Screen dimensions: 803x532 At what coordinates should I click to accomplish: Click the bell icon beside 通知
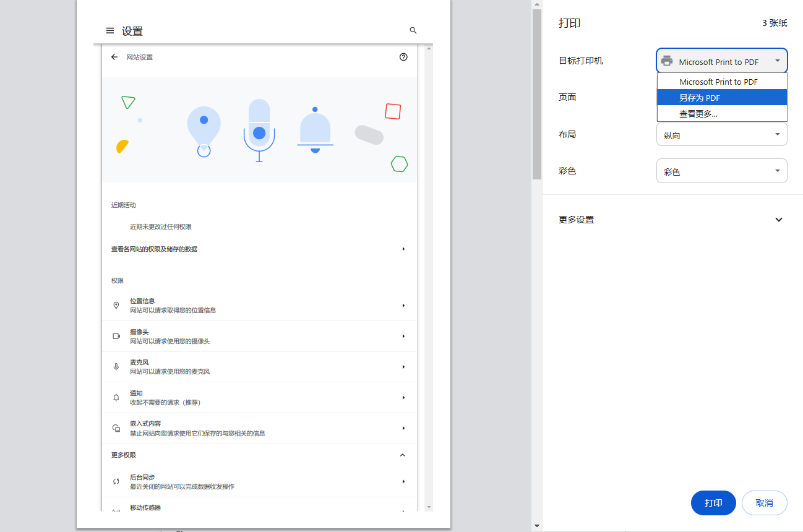(x=116, y=398)
